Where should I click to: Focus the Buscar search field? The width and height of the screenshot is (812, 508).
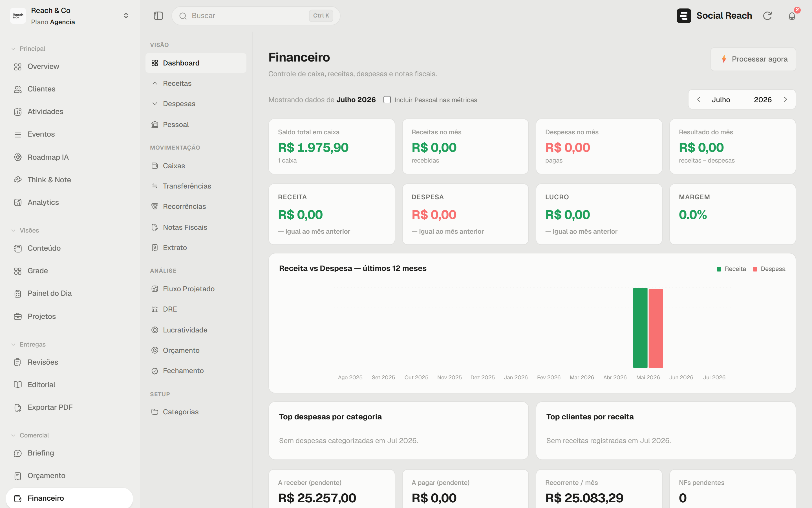pos(256,16)
